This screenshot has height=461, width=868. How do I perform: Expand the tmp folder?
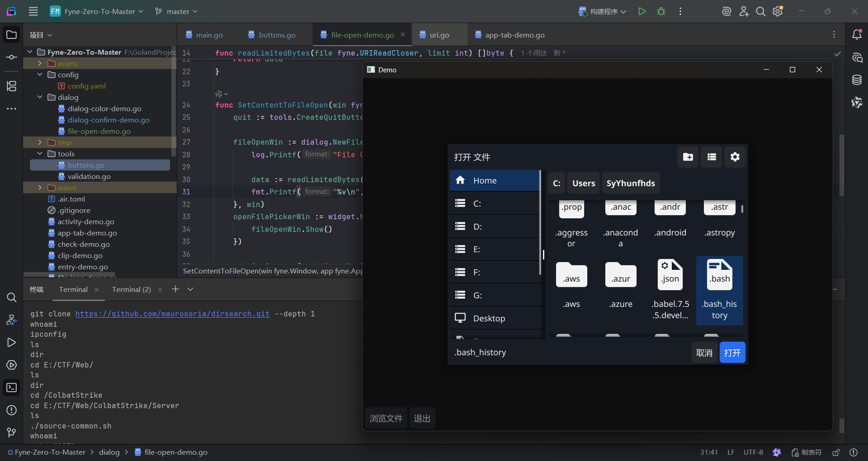coord(40,142)
